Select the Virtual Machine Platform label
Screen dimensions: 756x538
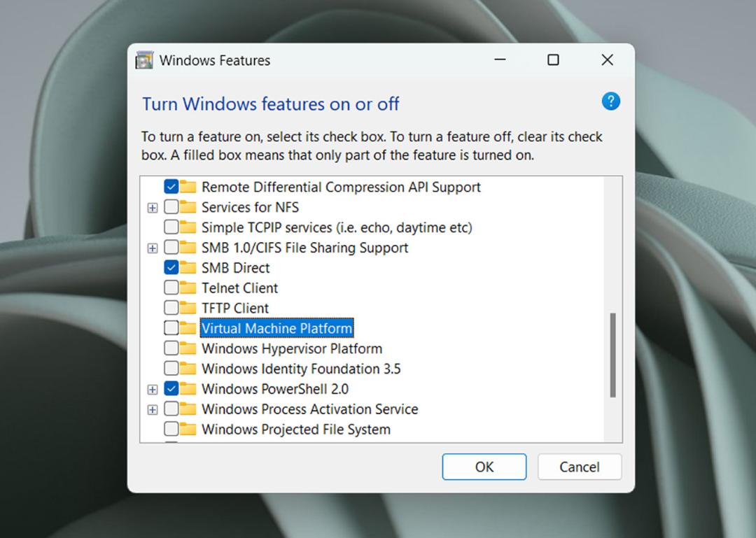point(276,328)
